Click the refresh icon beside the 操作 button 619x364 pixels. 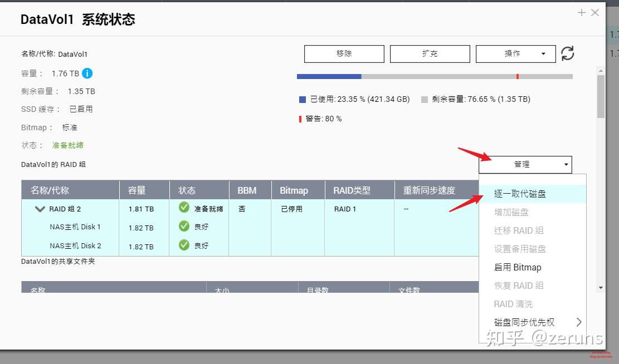[567, 53]
